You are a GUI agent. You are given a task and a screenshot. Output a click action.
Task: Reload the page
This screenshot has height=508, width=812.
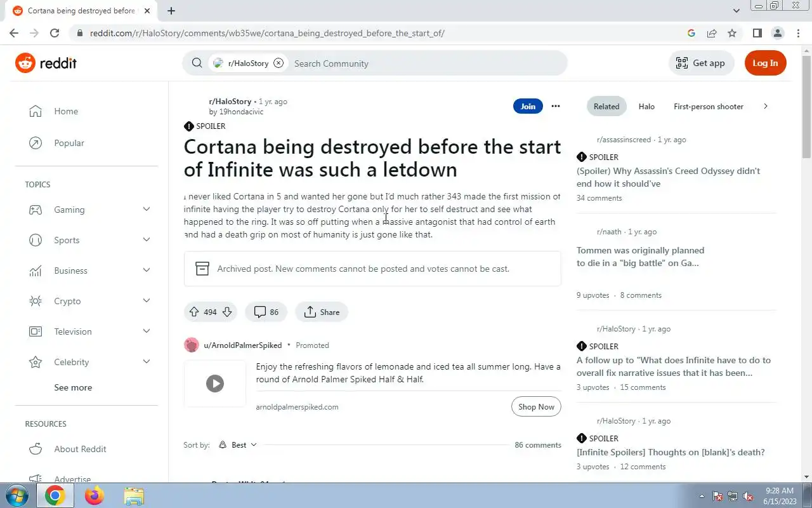(55, 33)
